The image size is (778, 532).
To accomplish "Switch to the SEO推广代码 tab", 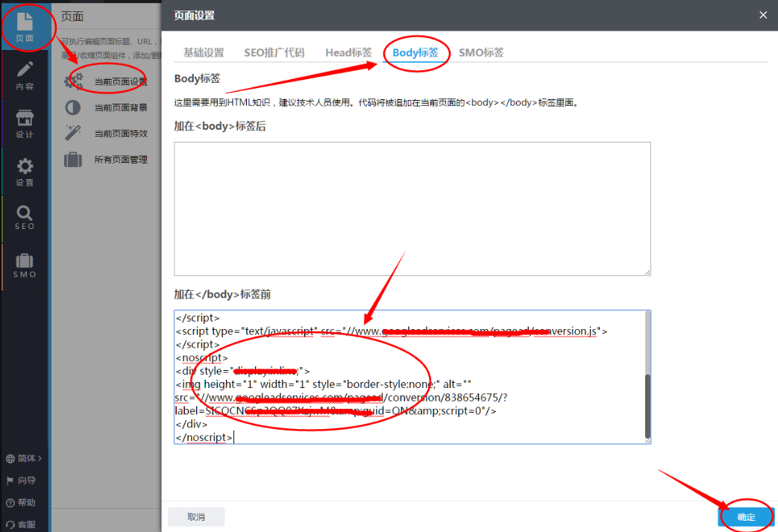I will pos(274,52).
